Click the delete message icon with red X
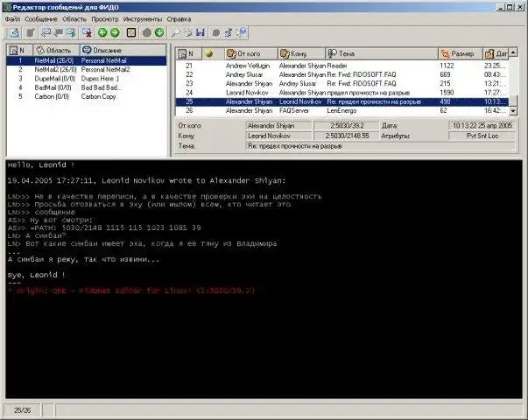Screen dimensions: 528x420 pos(88,32)
